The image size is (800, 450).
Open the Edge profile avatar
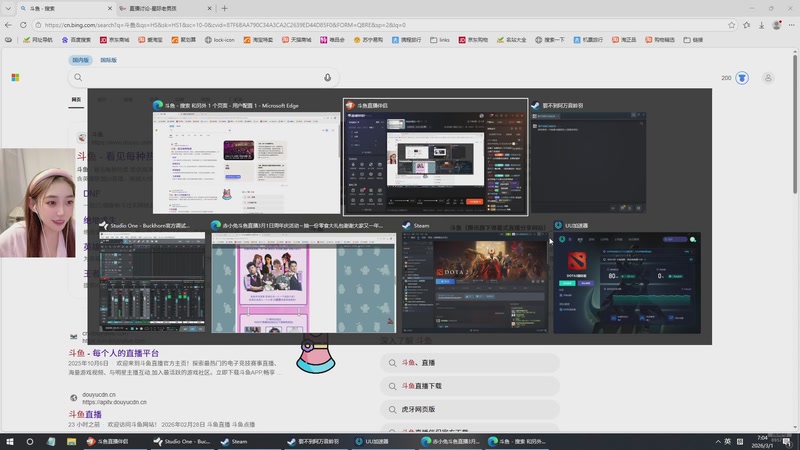(777, 24)
